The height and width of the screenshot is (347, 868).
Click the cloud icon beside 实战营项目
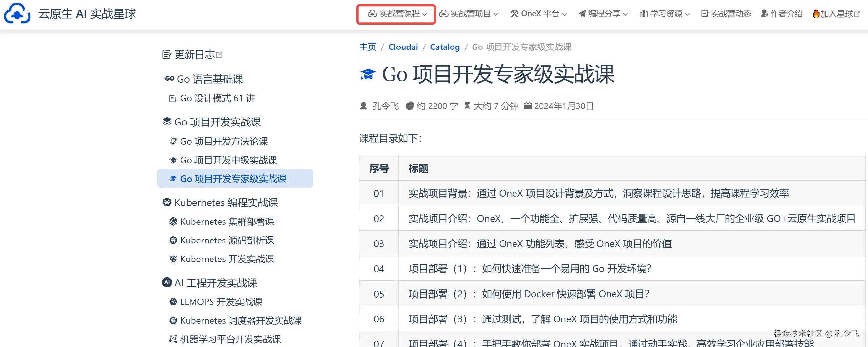point(443,14)
